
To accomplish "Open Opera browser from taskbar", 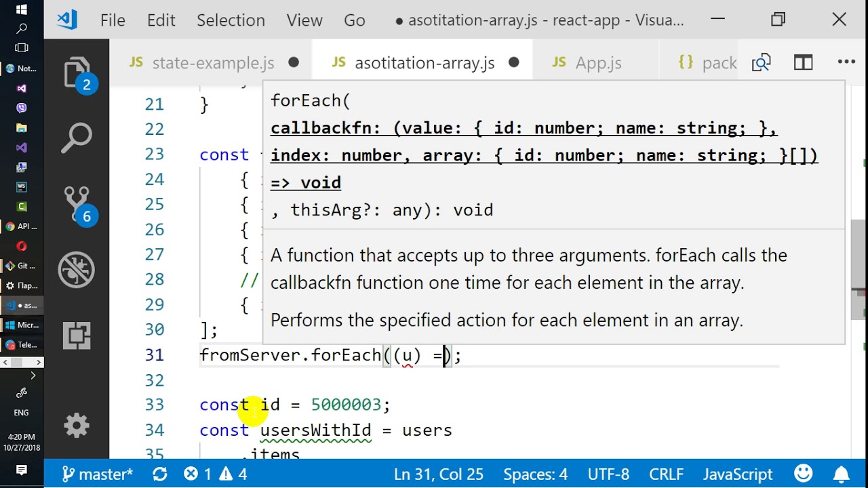I will (x=22, y=246).
